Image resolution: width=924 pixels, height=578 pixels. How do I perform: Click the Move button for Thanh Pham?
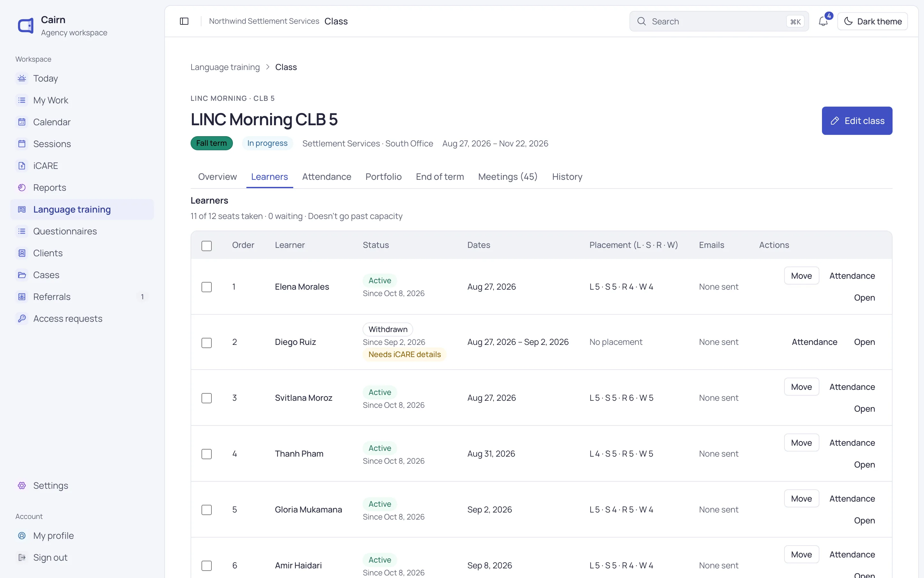[801, 443]
